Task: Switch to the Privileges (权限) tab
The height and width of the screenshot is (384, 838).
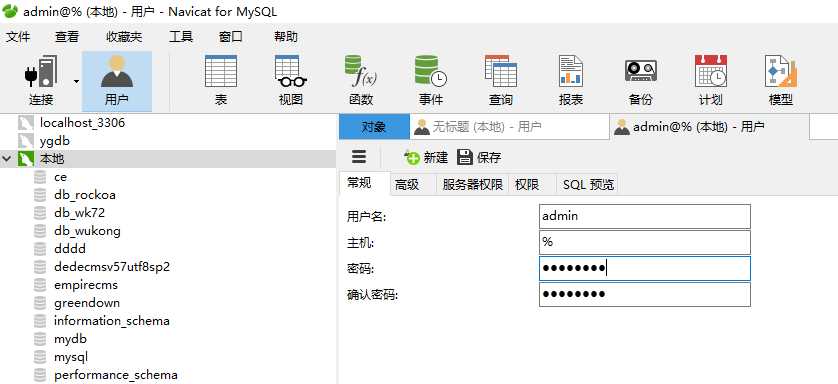Action: point(532,184)
